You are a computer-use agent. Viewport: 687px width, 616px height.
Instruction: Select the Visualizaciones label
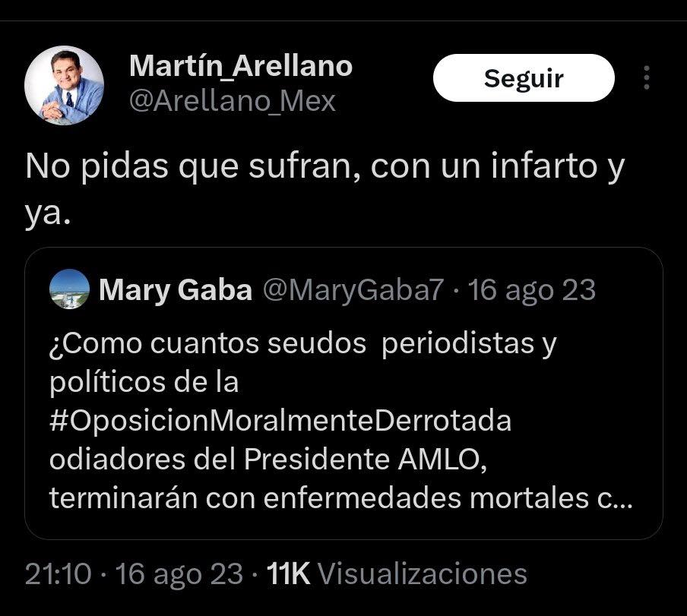[x=421, y=573]
